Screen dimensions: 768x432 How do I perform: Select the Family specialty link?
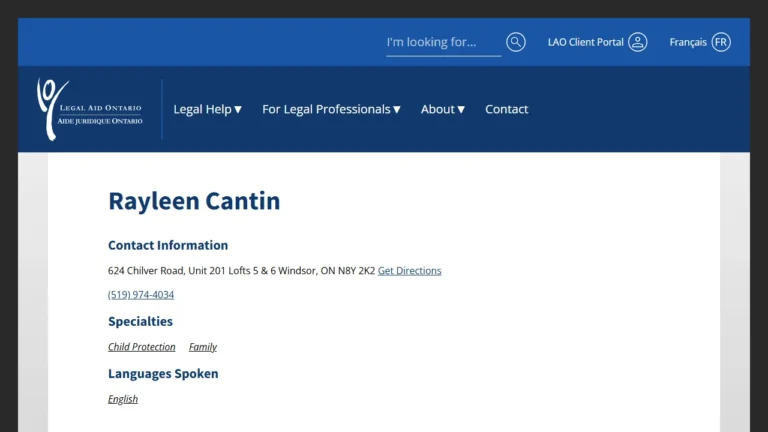click(x=203, y=347)
